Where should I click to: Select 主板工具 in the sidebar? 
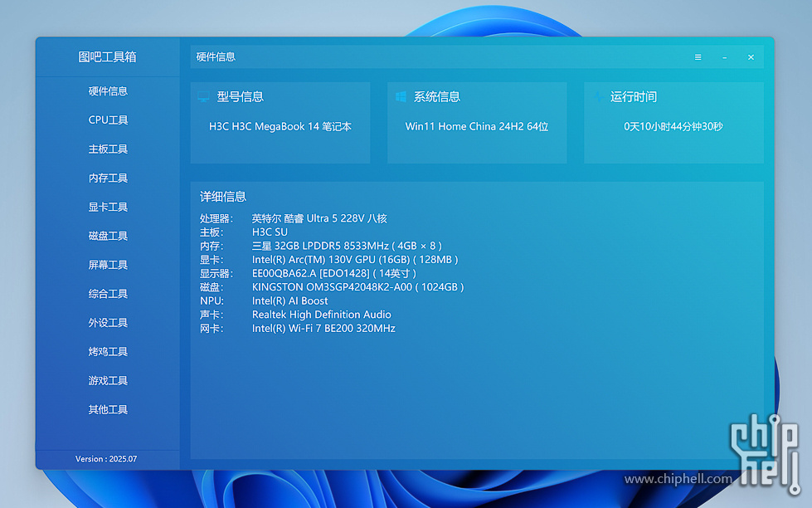click(x=108, y=149)
